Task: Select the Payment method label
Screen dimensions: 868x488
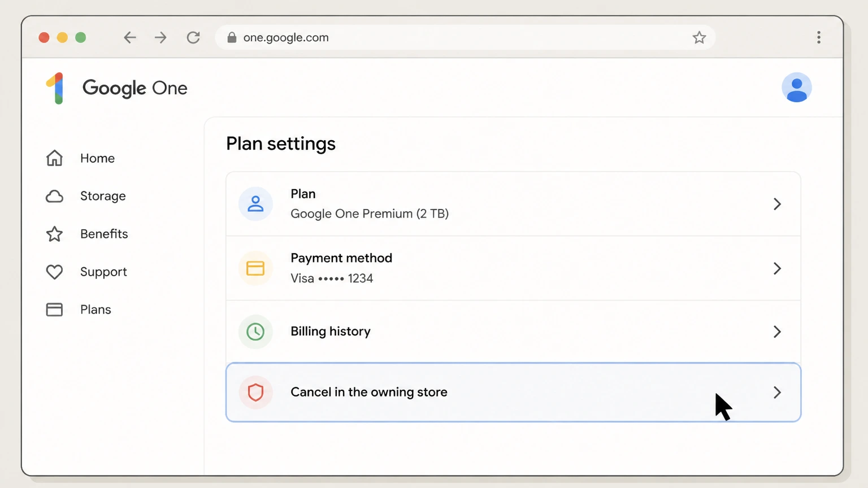Action: 341,258
